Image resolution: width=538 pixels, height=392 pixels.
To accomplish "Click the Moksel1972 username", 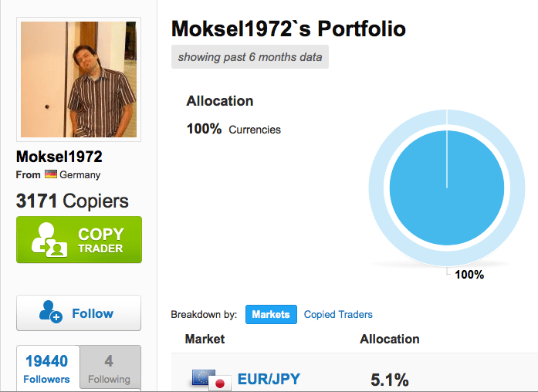I will 59,157.
